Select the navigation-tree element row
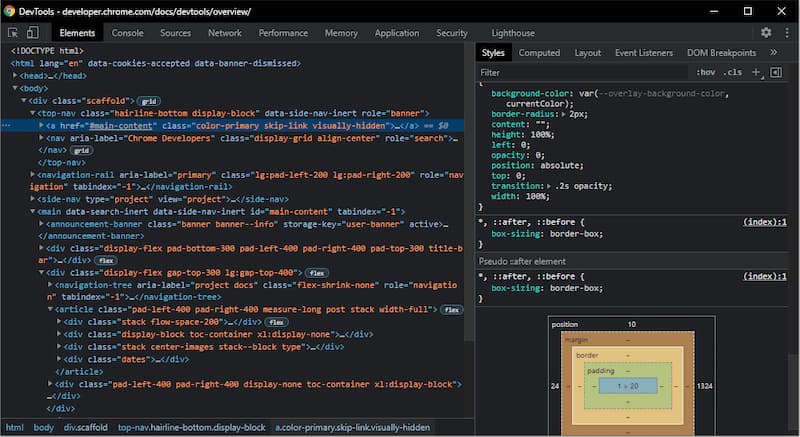800x437 pixels. [x=254, y=291]
